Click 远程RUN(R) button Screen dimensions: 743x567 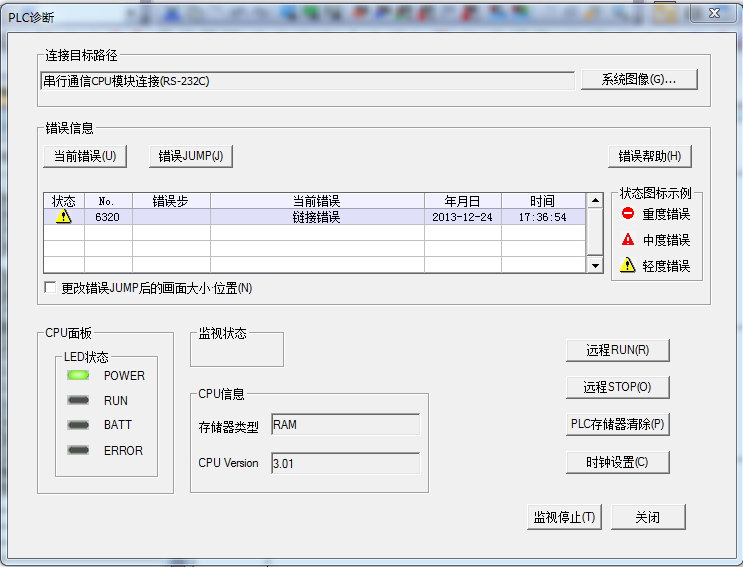click(x=617, y=350)
